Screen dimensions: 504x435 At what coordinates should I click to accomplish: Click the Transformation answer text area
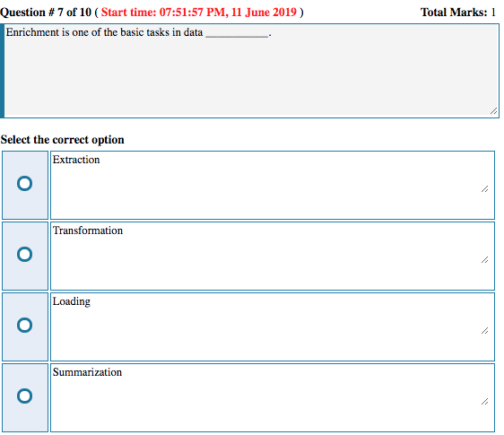[273, 256]
